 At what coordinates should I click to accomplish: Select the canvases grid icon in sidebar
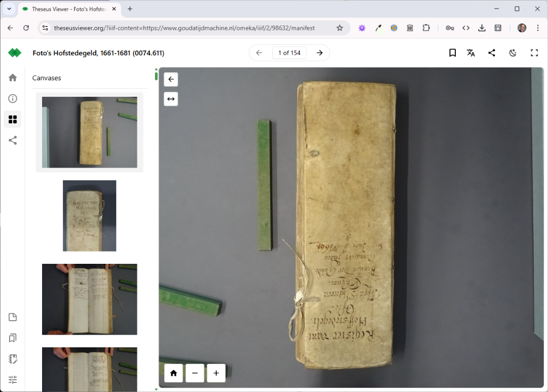point(13,119)
